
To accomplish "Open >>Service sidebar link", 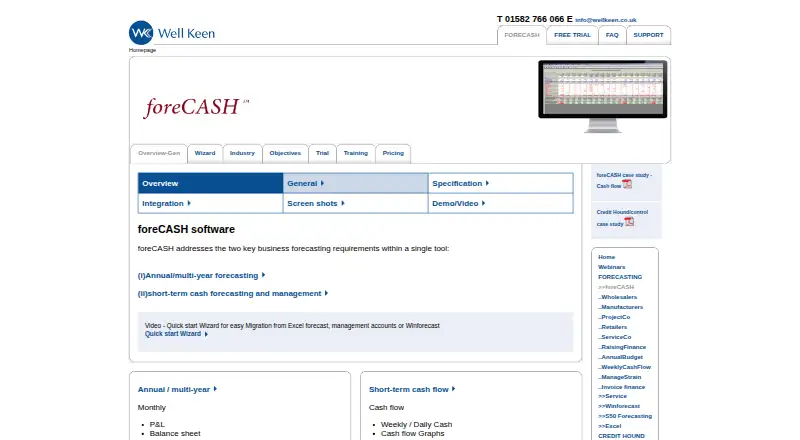I will pyautogui.click(x=612, y=396).
